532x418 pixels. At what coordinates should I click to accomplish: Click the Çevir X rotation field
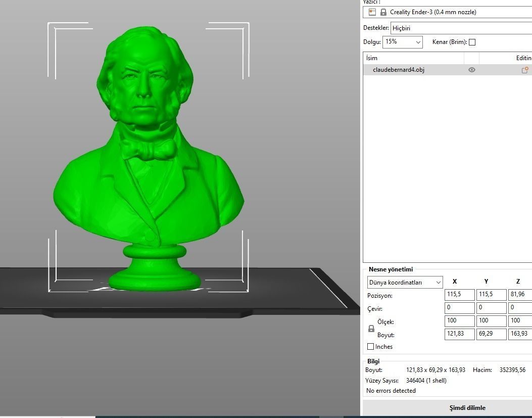(459, 308)
